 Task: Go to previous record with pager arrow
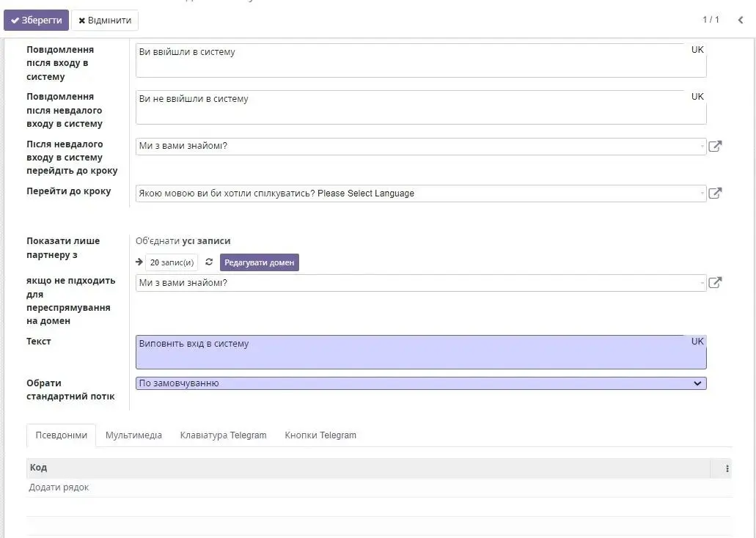(x=740, y=20)
